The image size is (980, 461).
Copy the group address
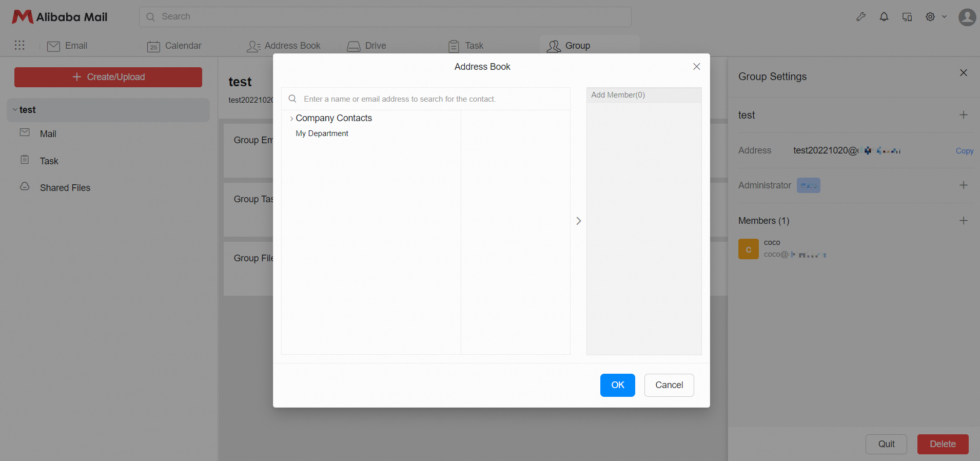tap(965, 151)
